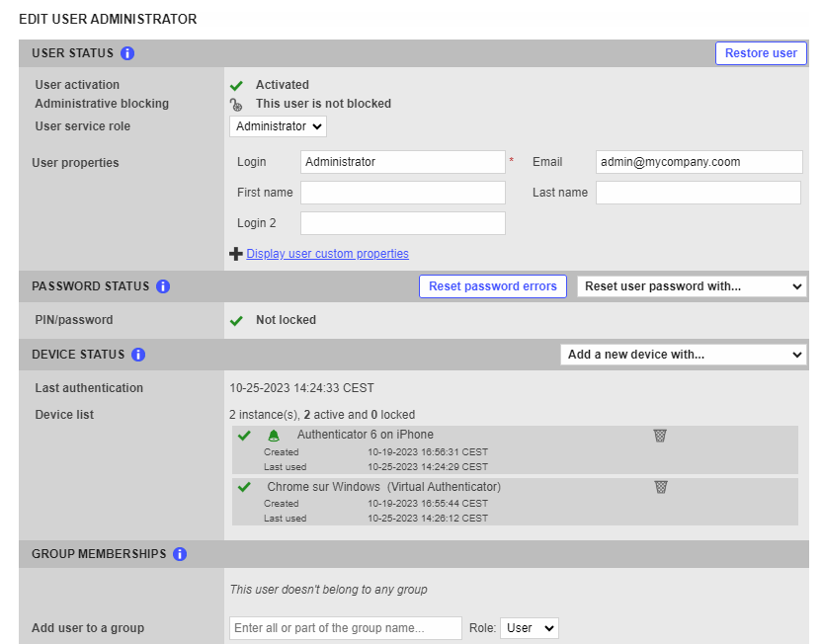Viewport: 823px width, 644px height.
Task: Open the user service role dropdown
Action: coord(278,126)
